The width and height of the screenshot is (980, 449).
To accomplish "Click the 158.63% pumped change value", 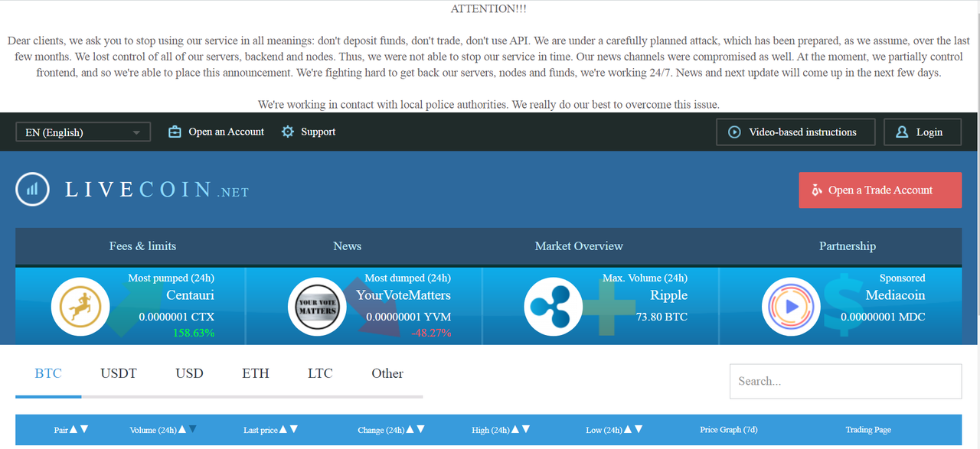I will (x=194, y=333).
